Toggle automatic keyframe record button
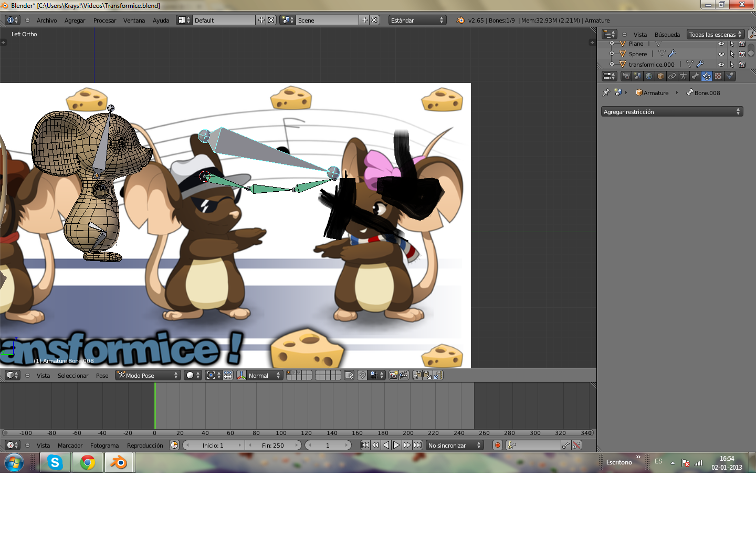756x538 pixels. point(498,445)
